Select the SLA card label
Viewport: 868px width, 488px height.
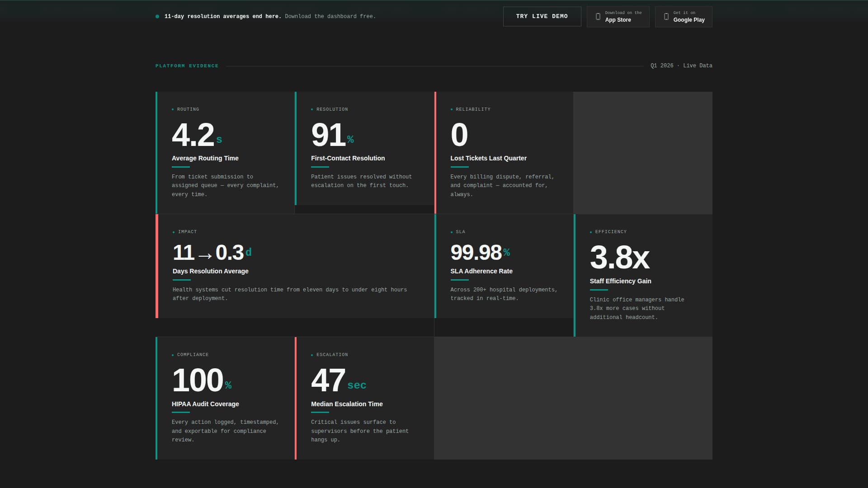coord(461,232)
